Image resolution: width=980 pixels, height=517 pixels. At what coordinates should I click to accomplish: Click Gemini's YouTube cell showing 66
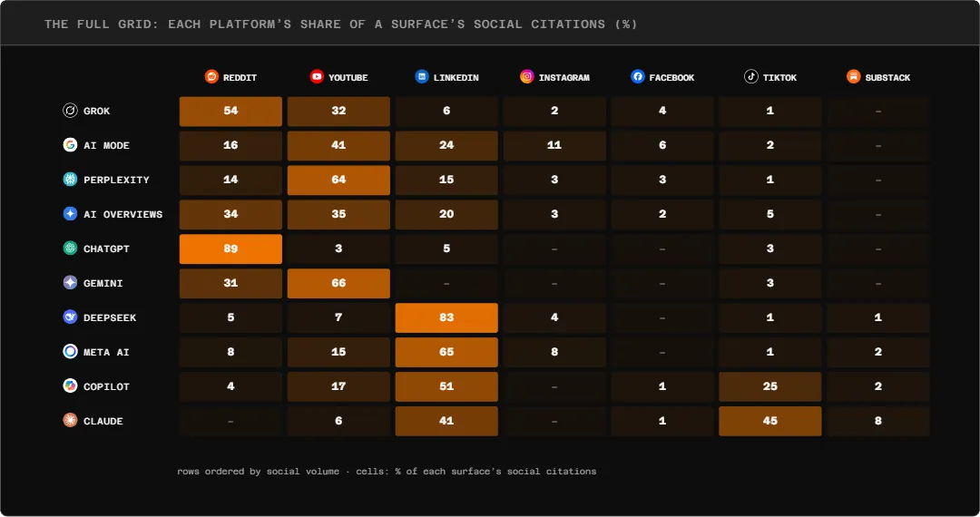click(x=338, y=284)
